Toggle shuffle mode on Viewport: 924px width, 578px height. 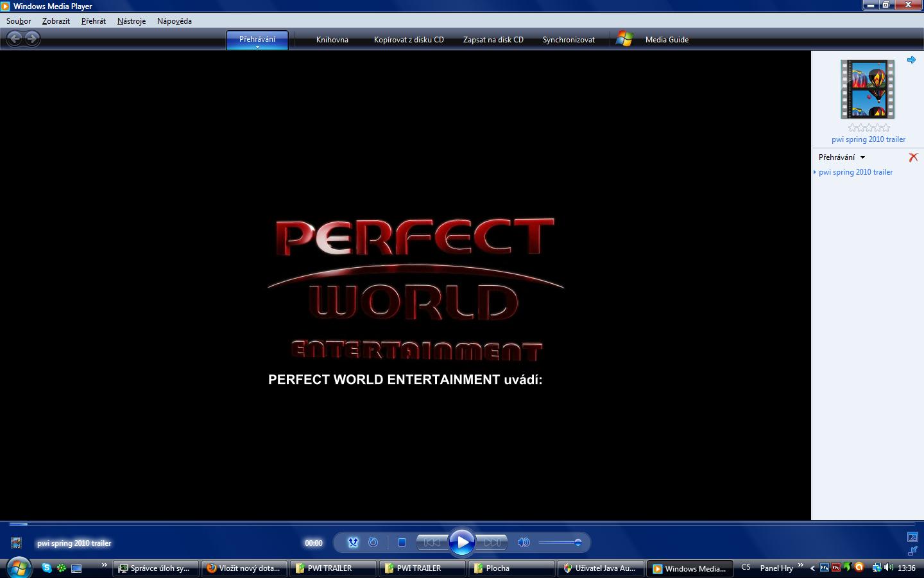(353, 543)
